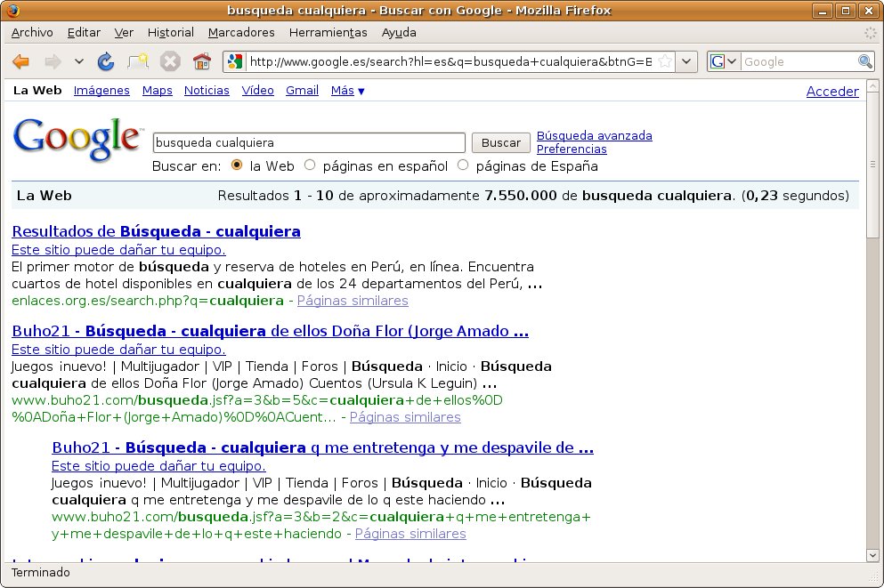
Task: Select the 'la Web' radio button
Action: point(237,165)
